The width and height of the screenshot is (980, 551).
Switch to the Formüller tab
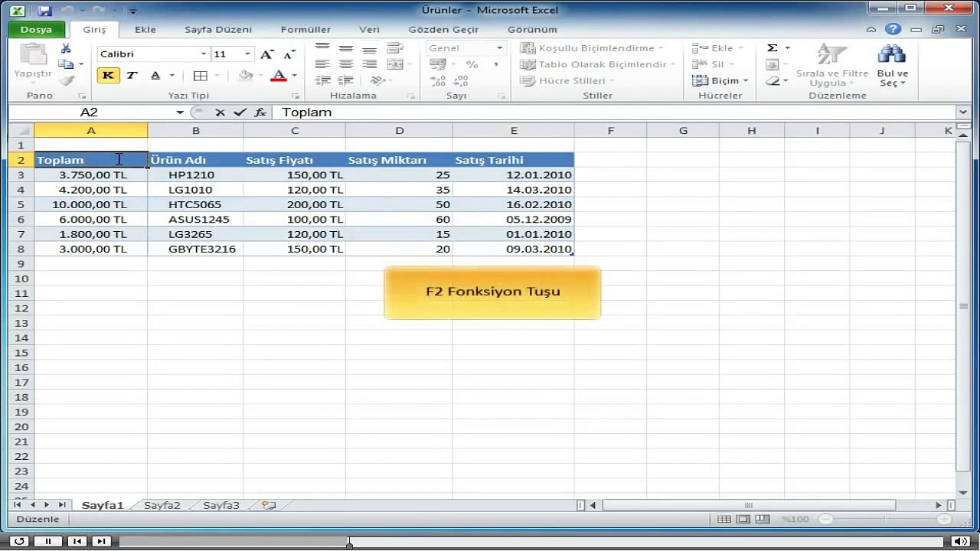pyautogui.click(x=305, y=30)
